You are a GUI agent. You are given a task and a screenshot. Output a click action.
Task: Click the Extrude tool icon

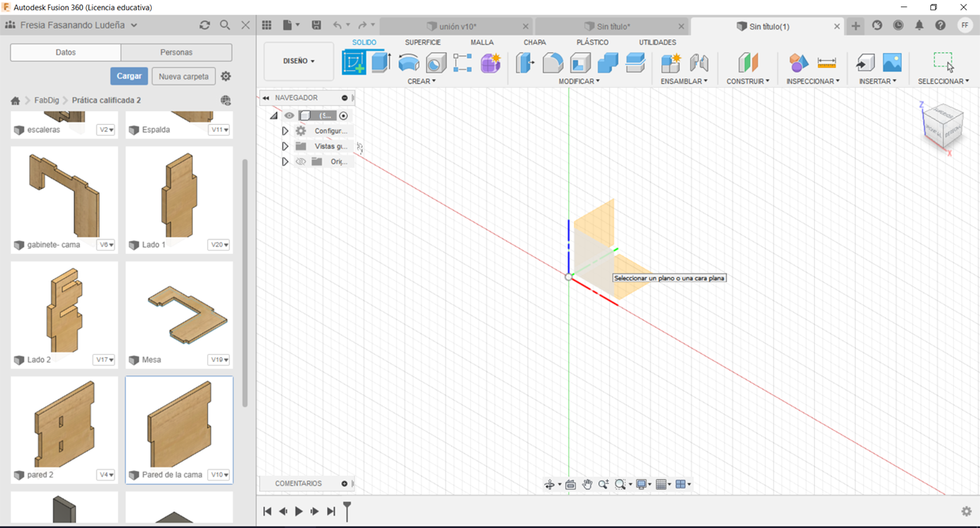pos(381,62)
